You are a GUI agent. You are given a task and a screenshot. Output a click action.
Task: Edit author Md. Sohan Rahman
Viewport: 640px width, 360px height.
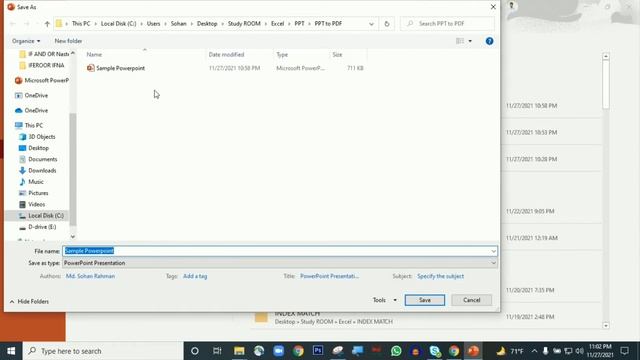pyautogui.click(x=90, y=276)
